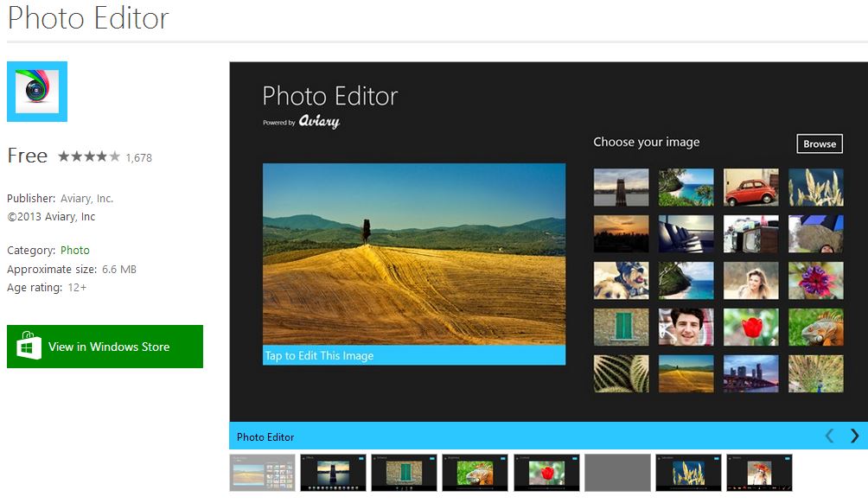
Task: Select the two dogs image
Action: tap(621, 280)
